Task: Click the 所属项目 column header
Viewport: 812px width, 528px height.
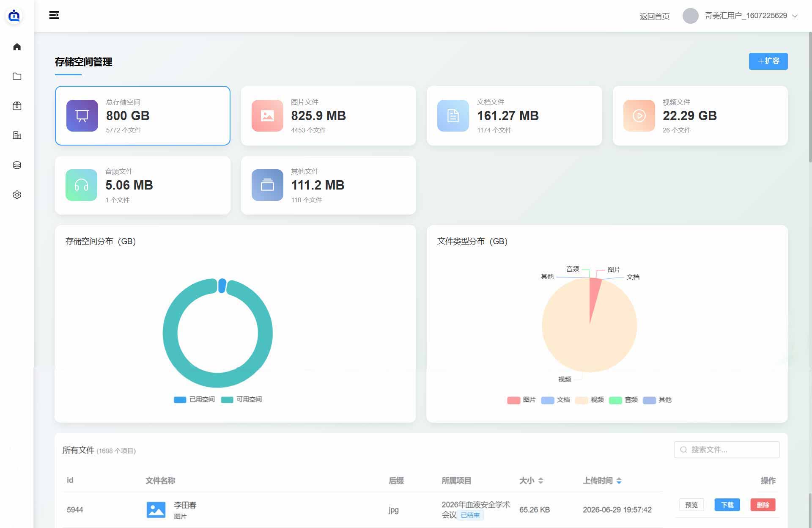Action: pos(456,481)
